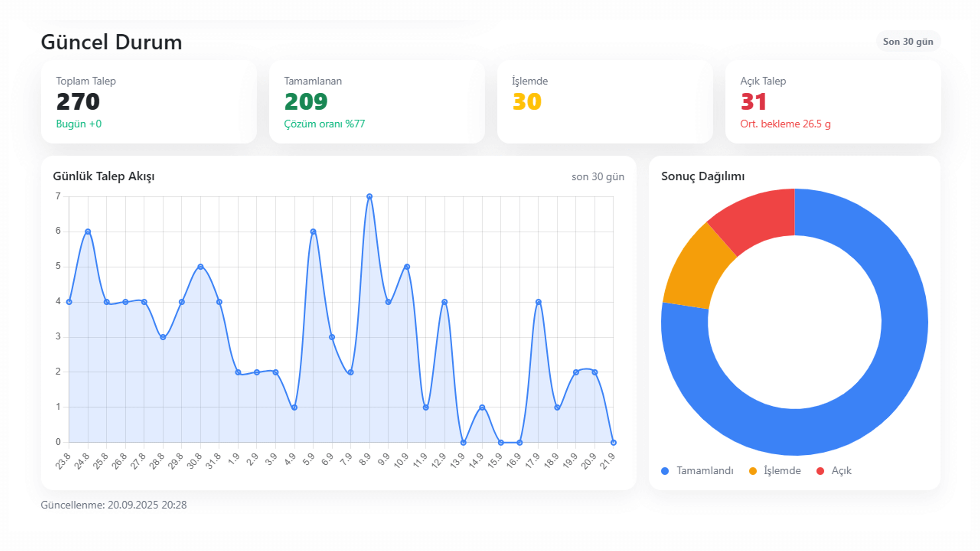Click the red Açık legend dot

[x=820, y=471]
